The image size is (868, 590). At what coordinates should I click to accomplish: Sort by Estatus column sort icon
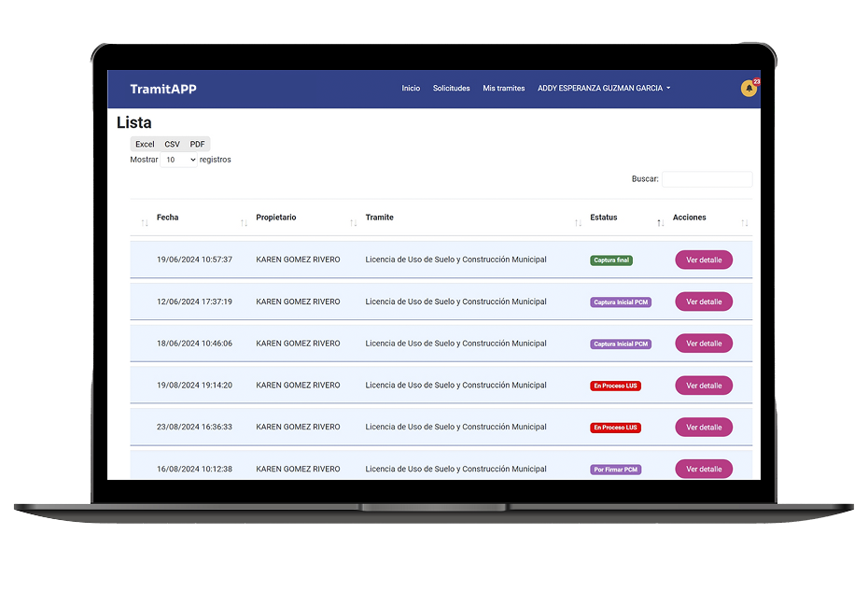[x=579, y=223]
